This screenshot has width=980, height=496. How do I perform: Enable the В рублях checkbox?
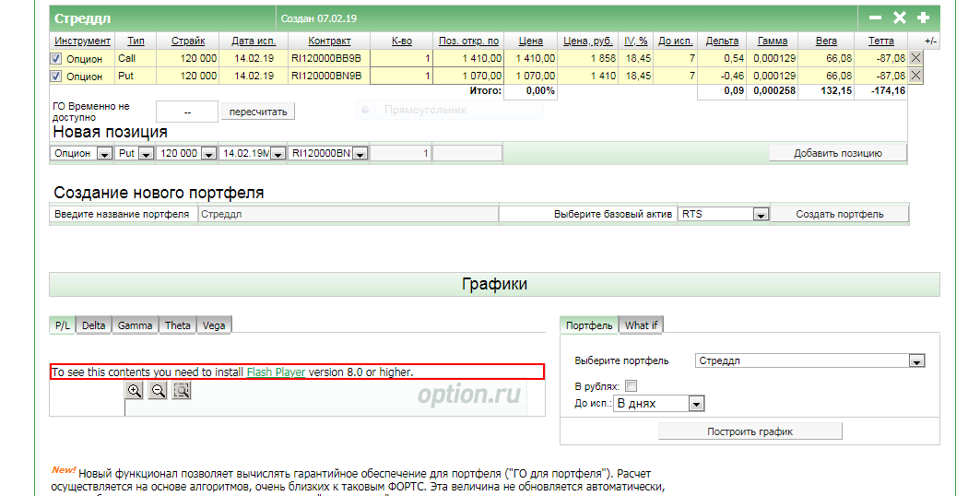[631, 385]
